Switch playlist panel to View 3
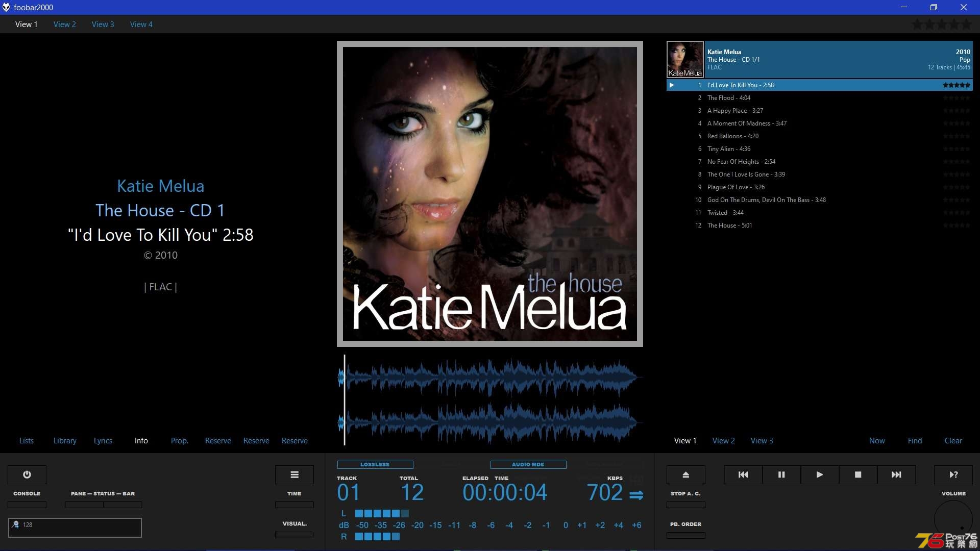This screenshot has width=980, height=551. [762, 440]
